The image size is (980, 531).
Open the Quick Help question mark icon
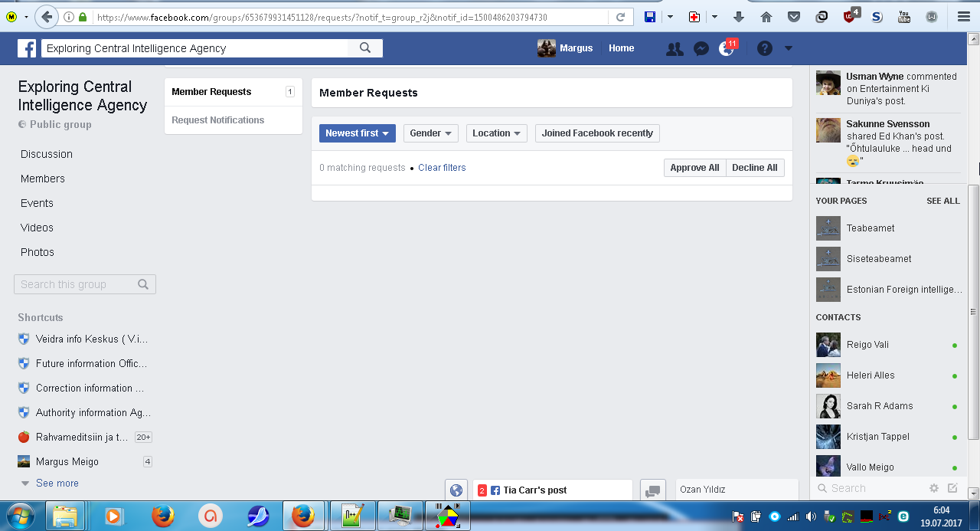765,48
